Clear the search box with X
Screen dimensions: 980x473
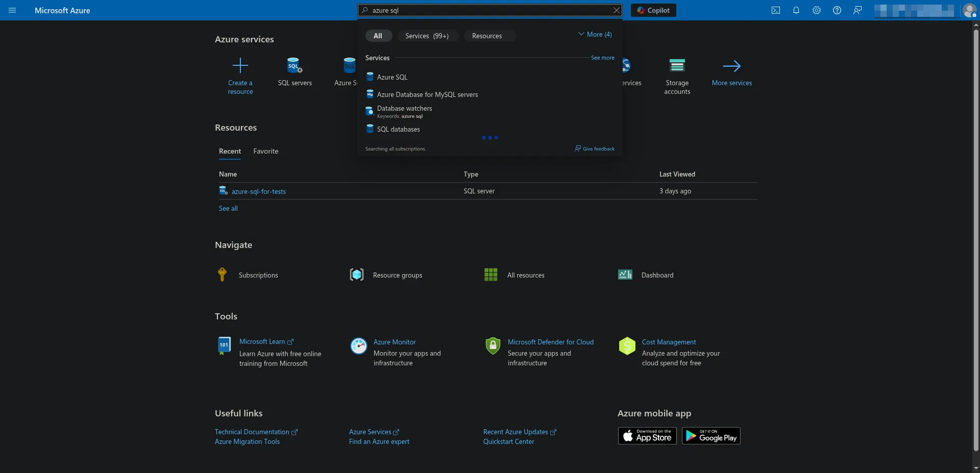pos(617,10)
